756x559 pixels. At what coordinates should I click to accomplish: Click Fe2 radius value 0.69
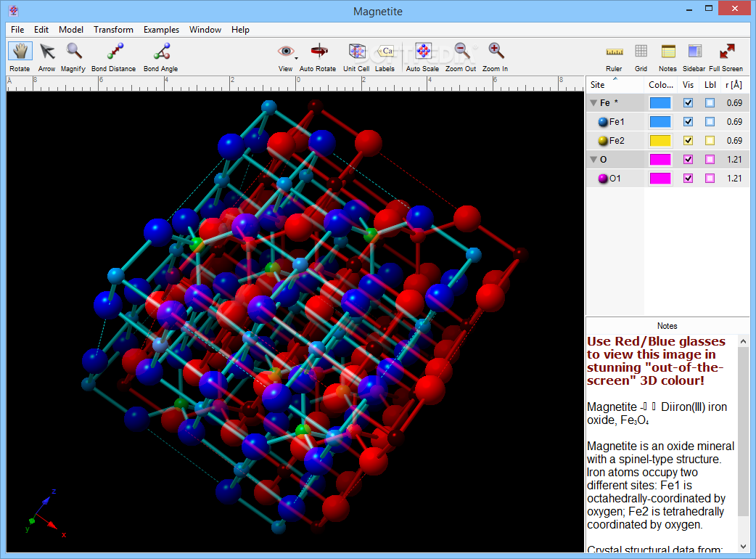[x=734, y=140]
